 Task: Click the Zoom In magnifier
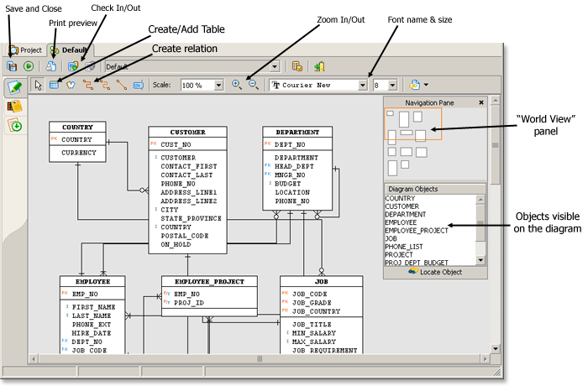[237, 85]
